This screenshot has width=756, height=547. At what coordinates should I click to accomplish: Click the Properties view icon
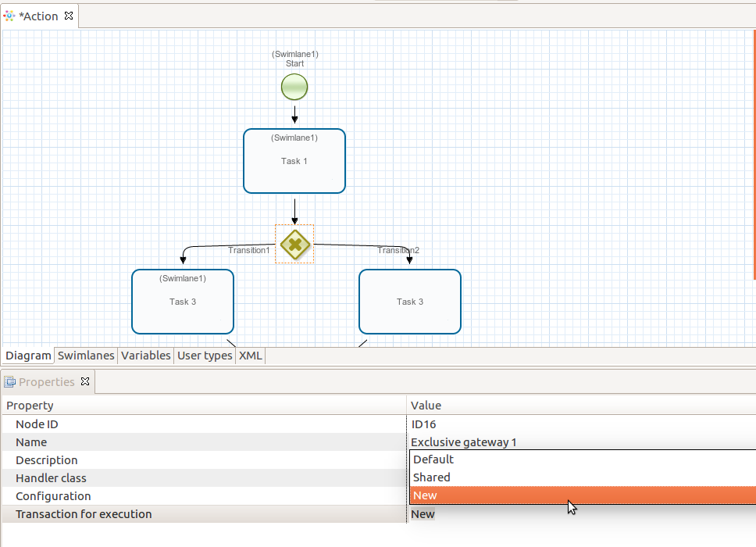[x=10, y=381]
